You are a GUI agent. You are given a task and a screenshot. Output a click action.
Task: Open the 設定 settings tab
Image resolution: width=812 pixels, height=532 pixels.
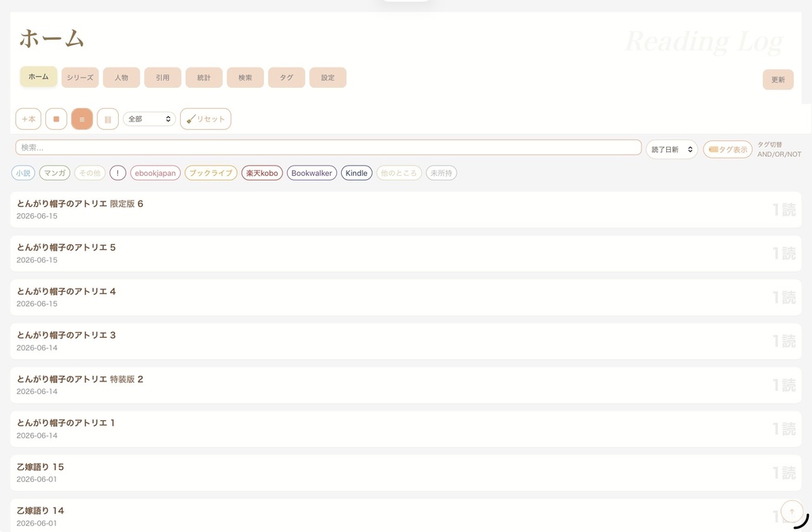(x=327, y=77)
